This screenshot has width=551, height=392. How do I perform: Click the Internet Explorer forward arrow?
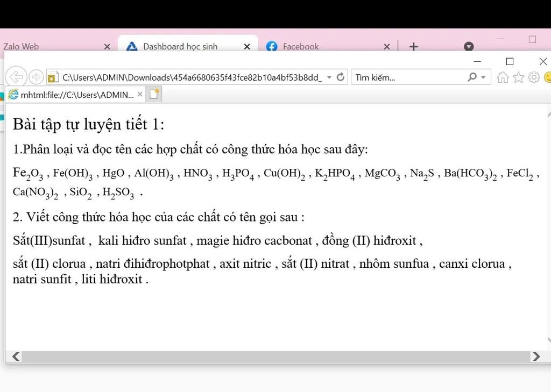tap(36, 76)
